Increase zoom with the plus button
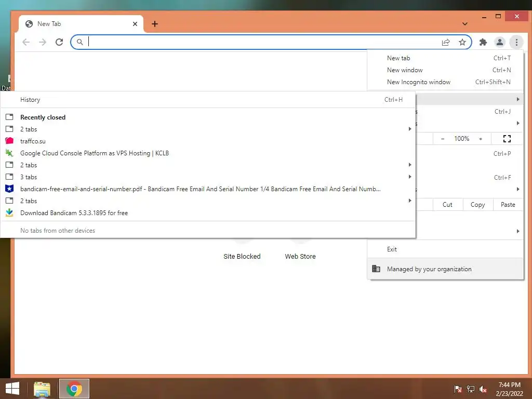The image size is (532, 399). (481, 138)
